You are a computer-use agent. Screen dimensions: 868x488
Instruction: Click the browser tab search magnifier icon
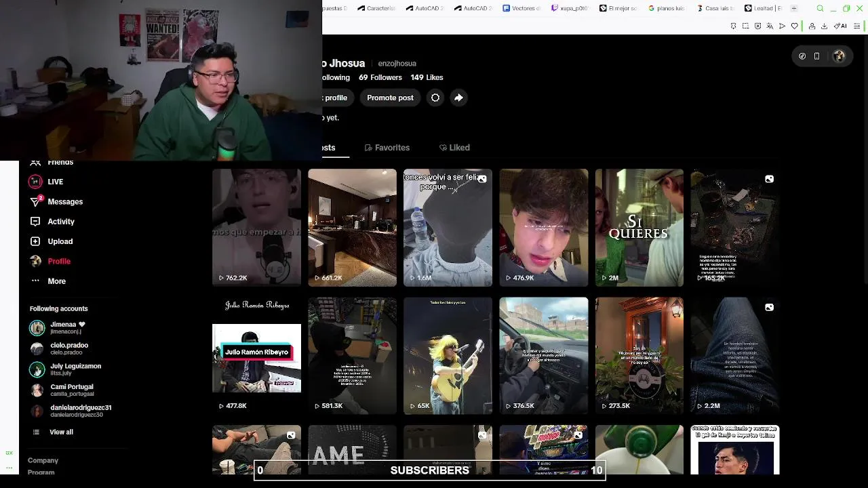point(820,8)
